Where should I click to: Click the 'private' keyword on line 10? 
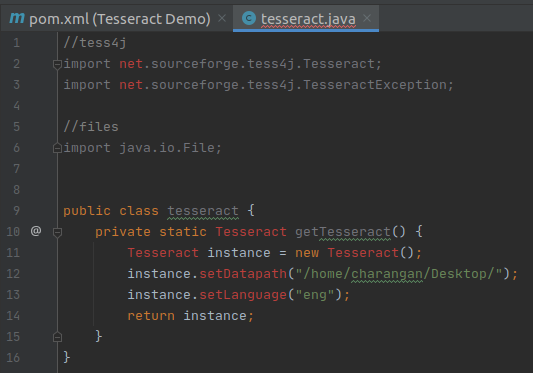click(x=123, y=232)
